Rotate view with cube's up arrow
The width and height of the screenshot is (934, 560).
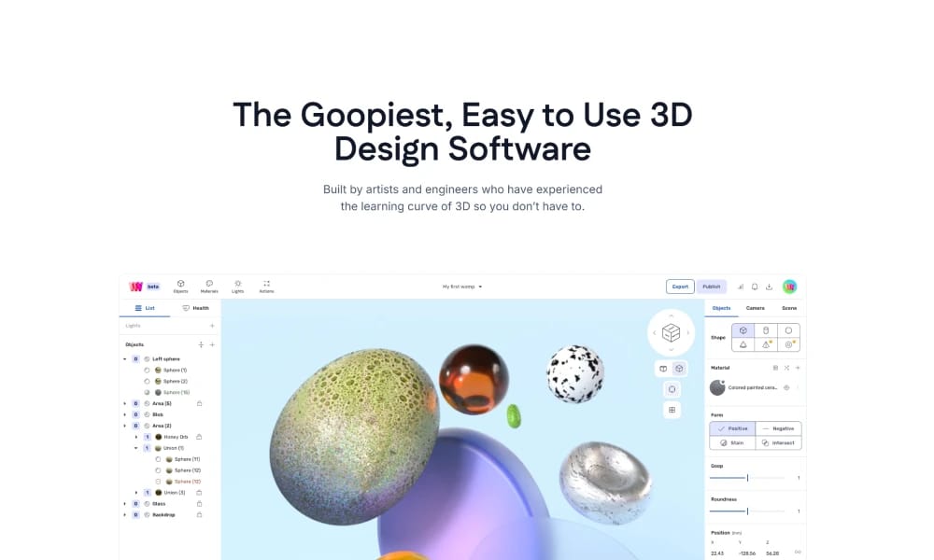point(672,316)
